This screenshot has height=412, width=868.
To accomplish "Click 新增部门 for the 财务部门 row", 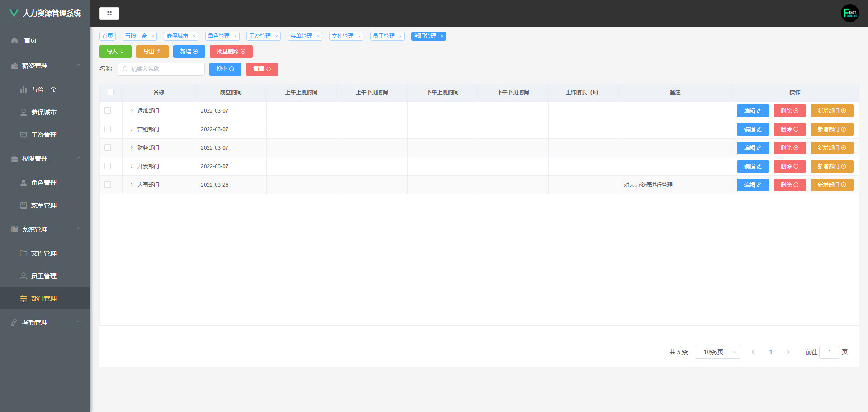I will (832, 148).
